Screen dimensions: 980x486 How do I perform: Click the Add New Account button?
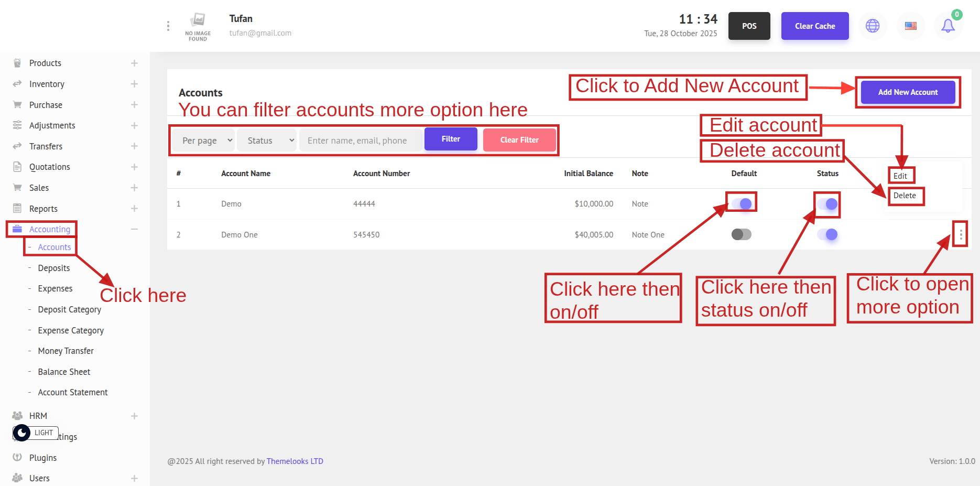(x=908, y=92)
